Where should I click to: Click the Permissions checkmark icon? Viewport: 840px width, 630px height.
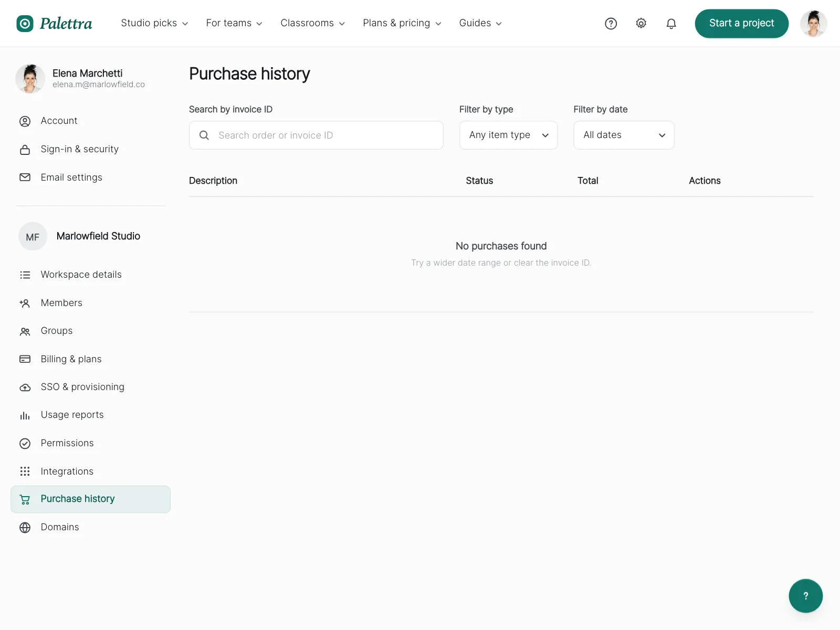point(25,444)
